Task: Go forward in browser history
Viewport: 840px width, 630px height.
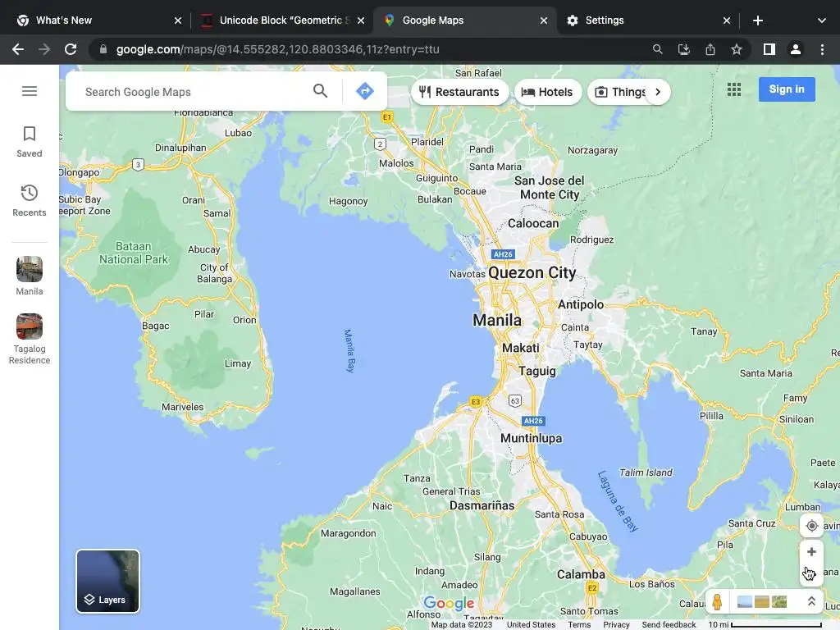Action: (44, 49)
